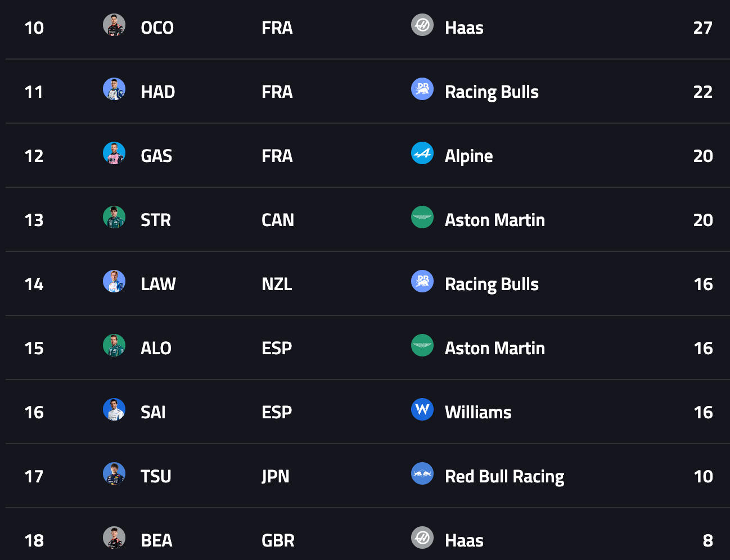Click the Williams team logo icon
The width and height of the screenshot is (730, 560).
tap(422, 409)
